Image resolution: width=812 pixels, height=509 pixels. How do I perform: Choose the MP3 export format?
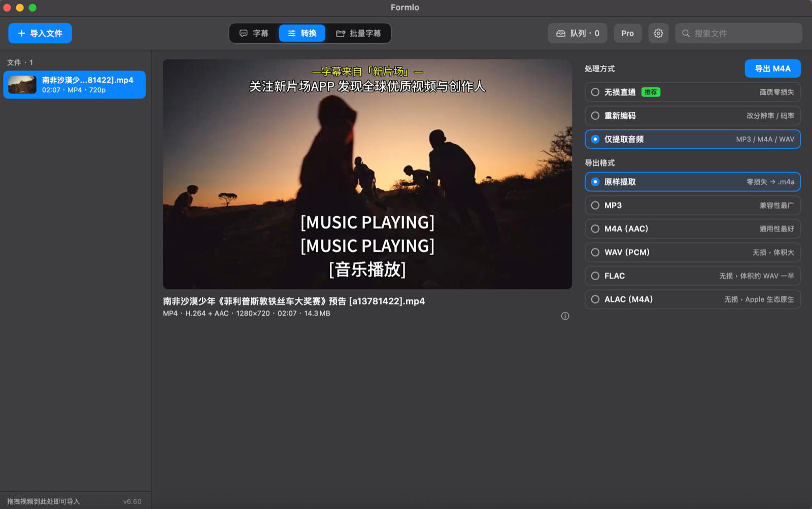693,206
